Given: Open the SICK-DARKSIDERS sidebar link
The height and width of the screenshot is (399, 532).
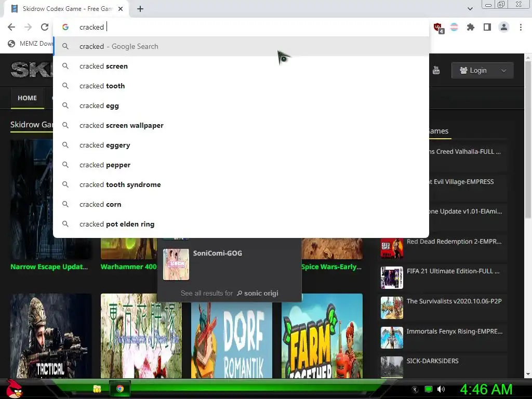Looking at the screenshot, I should (x=433, y=361).
